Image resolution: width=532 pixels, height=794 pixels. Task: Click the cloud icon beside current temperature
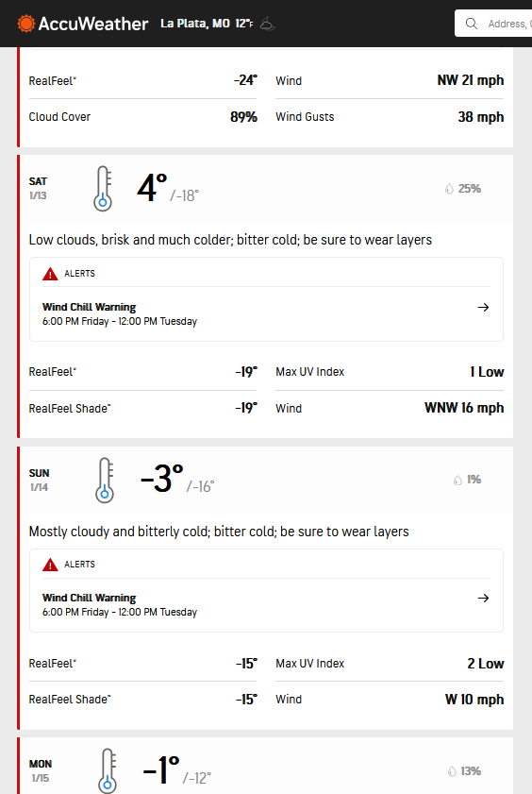[x=267, y=24]
